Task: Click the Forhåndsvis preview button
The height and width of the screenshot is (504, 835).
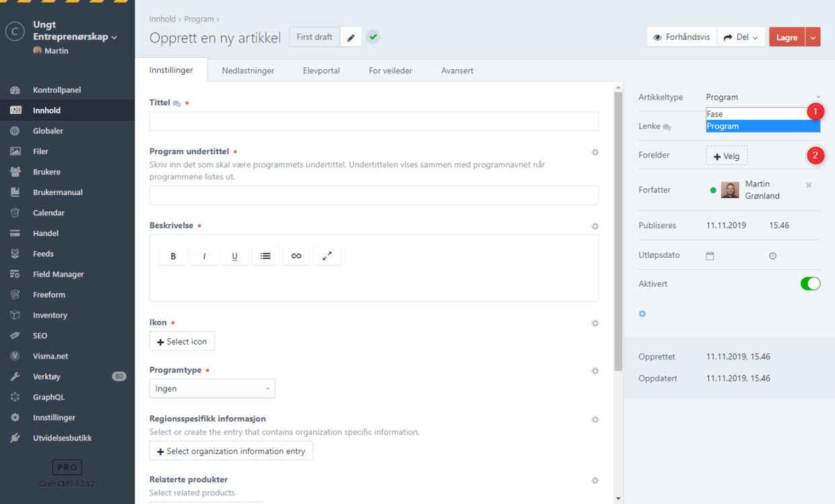Action: click(681, 38)
